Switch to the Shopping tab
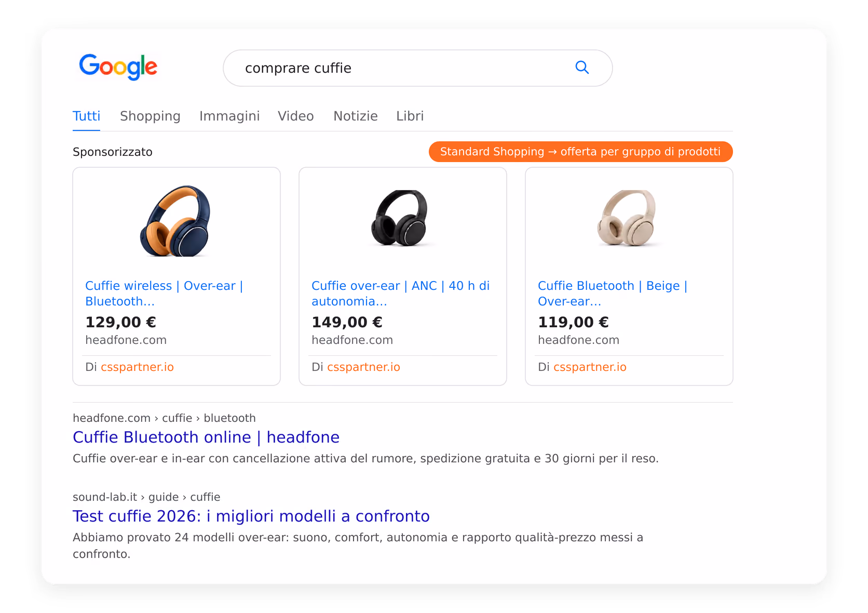This screenshot has width=868, height=613. coord(150,116)
